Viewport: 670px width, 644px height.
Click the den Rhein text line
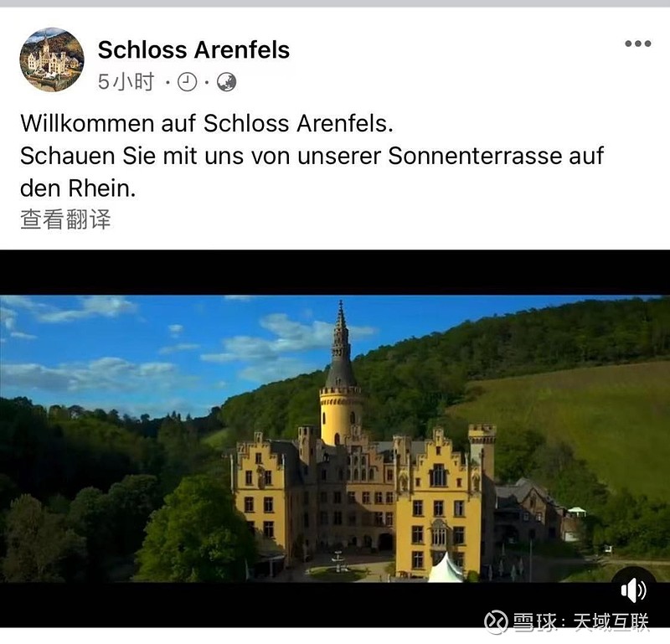pos(78,188)
